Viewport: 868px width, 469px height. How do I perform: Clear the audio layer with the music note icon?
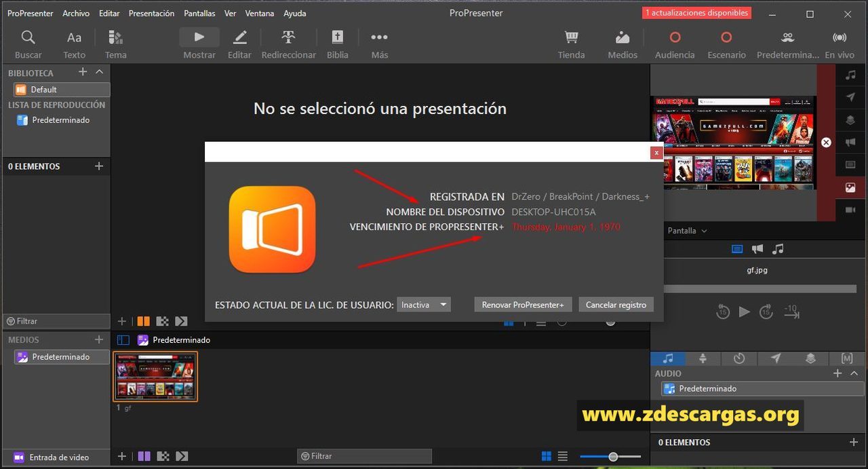click(850, 75)
